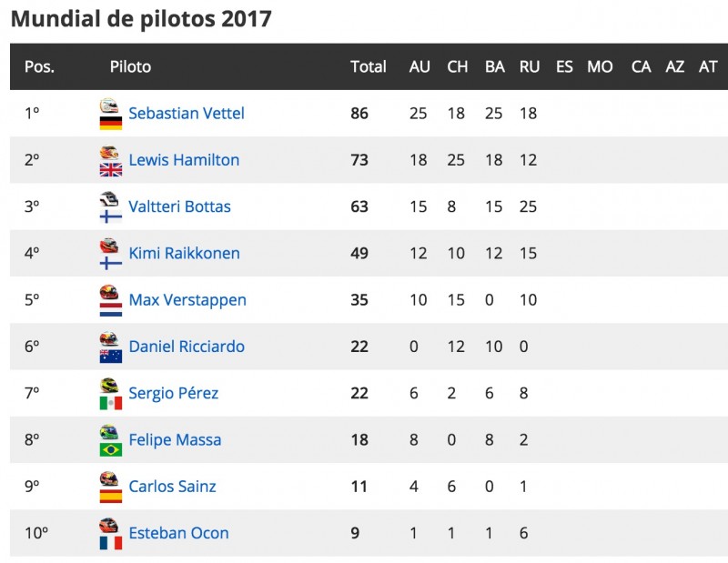Click the MO race column header
The height and width of the screenshot is (563, 728).
(x=600, y=66)
